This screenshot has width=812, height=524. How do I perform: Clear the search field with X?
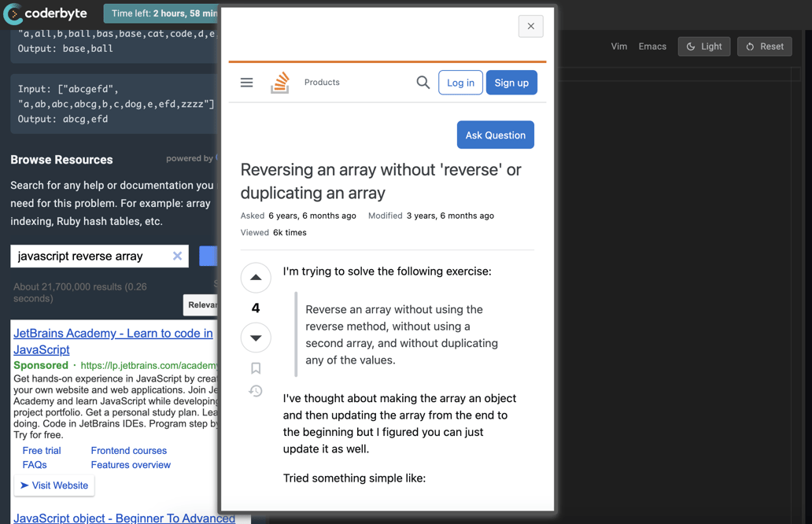pyautogui.click(x=177, y=256)
